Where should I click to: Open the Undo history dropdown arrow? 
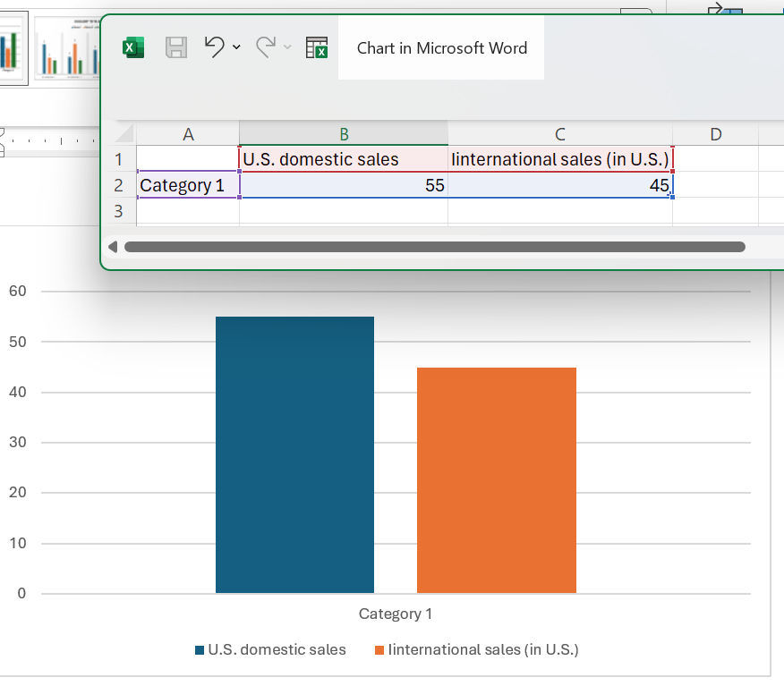236,47
